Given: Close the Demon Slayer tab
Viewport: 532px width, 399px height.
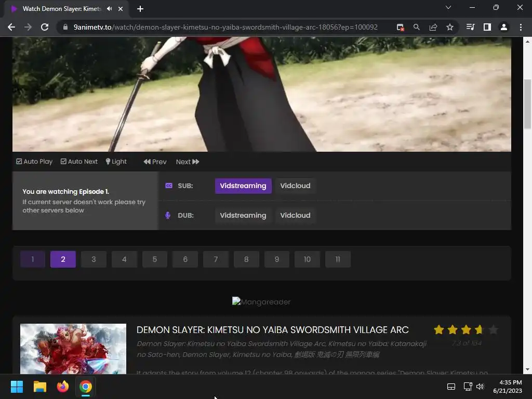Looking at the screenshot, I should [x=121, y=9].
